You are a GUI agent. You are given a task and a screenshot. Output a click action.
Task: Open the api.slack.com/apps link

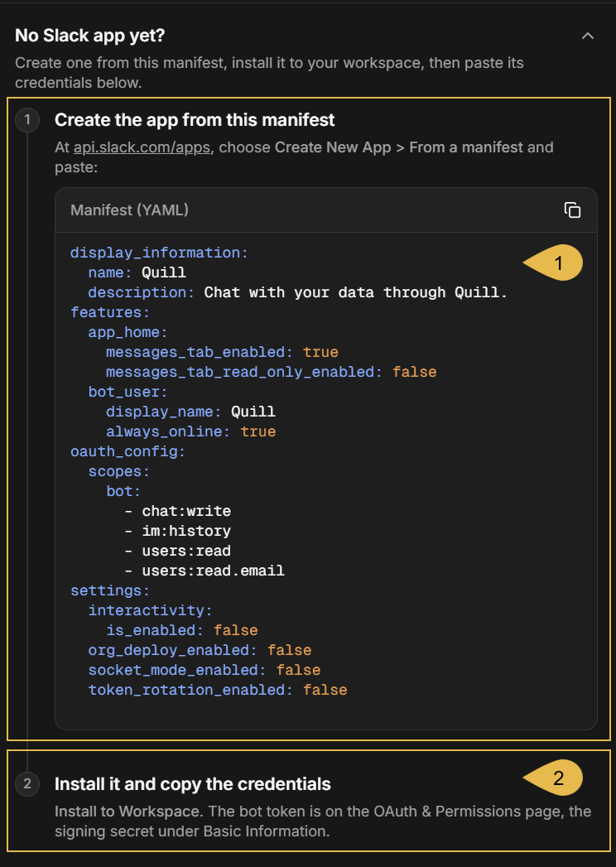point(142,147)
